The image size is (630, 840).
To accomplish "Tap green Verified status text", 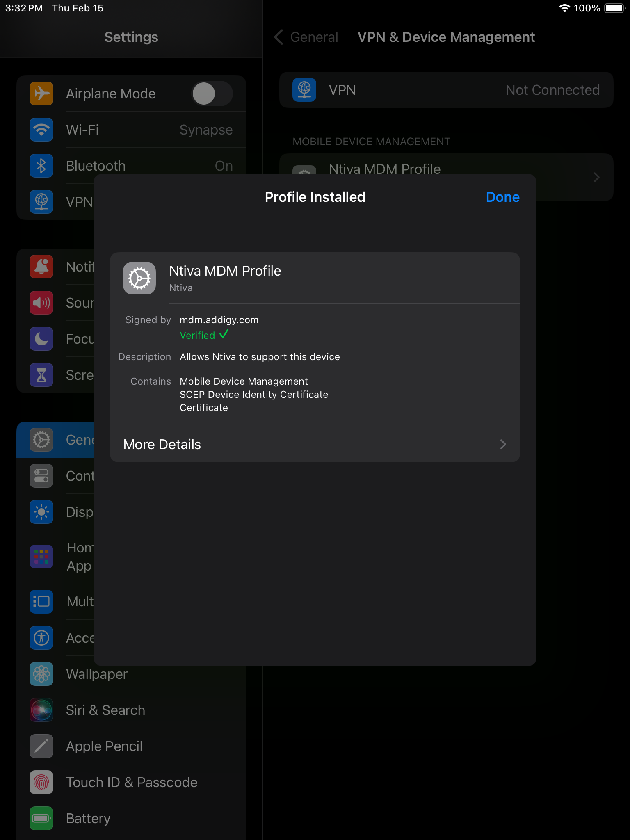I will pos(197,335).
